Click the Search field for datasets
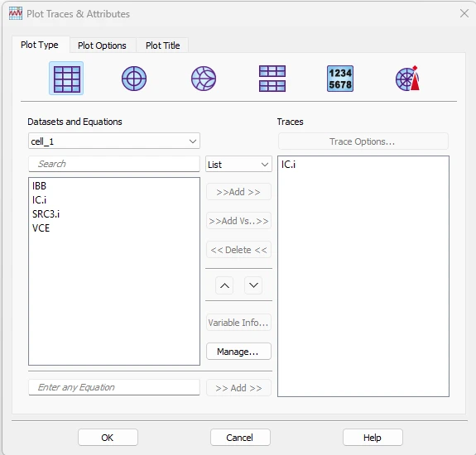Screen dimensions: 476x455 click(x=114, y=164)
